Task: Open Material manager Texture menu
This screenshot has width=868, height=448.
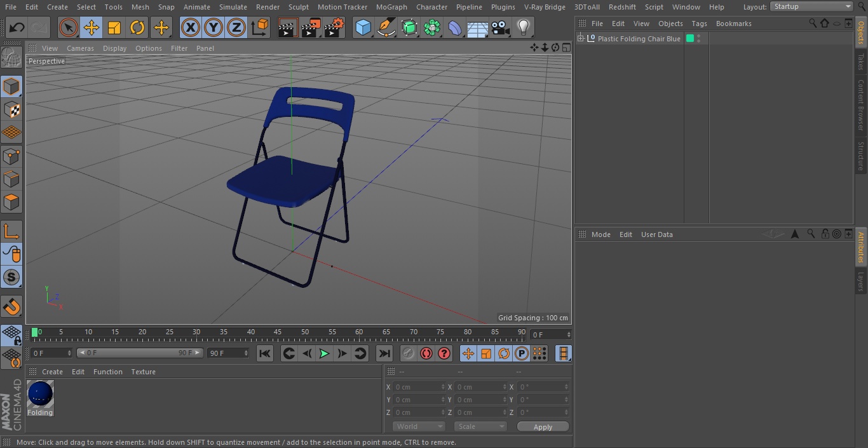Action: [144, 372]
